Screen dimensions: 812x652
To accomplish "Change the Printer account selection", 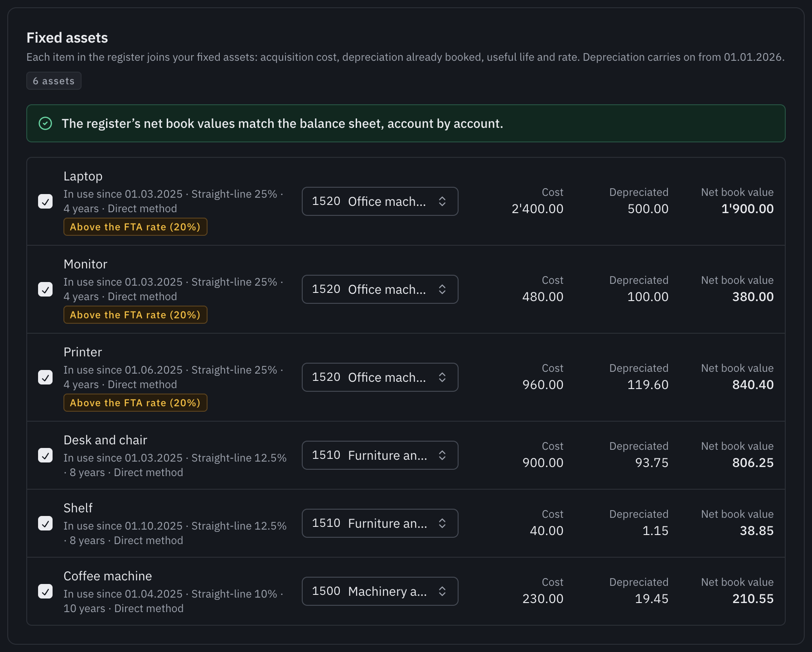I will [380, 377].
